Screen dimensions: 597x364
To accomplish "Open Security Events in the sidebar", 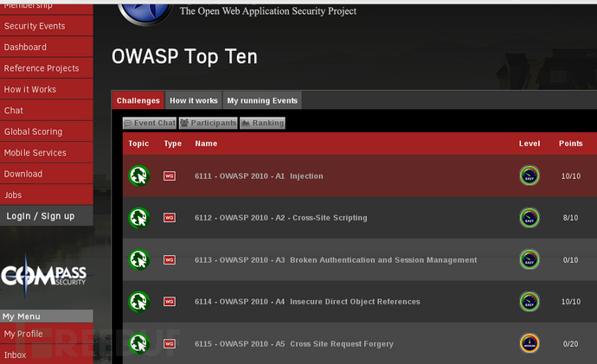I will coord(47,26).
